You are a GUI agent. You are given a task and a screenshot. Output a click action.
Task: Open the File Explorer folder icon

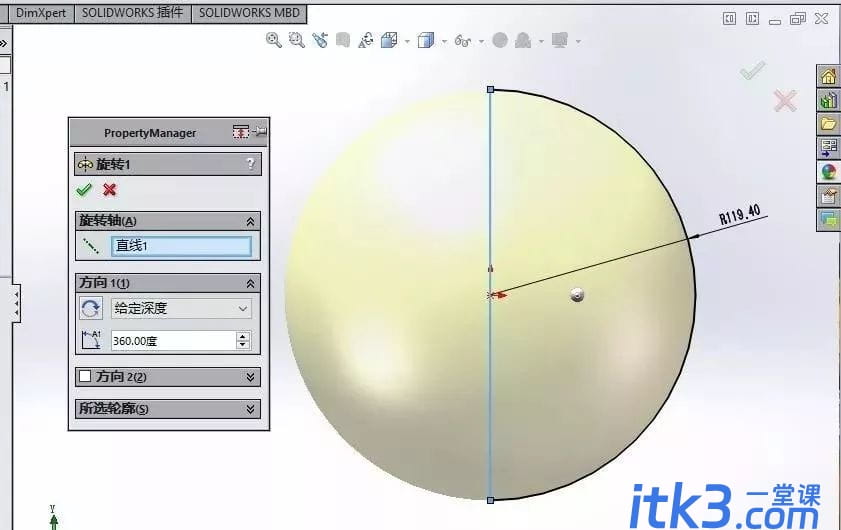pos(829,124)
